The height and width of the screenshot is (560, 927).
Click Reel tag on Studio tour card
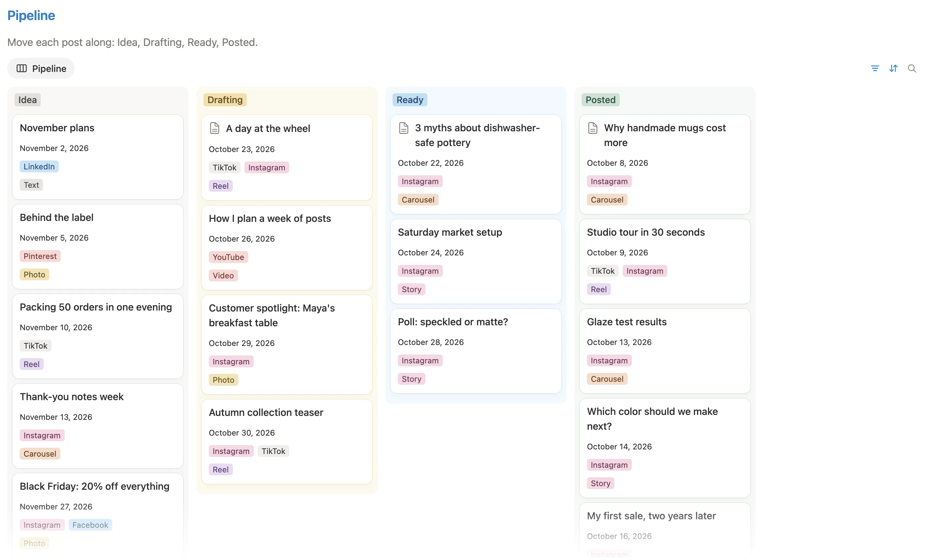click(x=598, y=290)
